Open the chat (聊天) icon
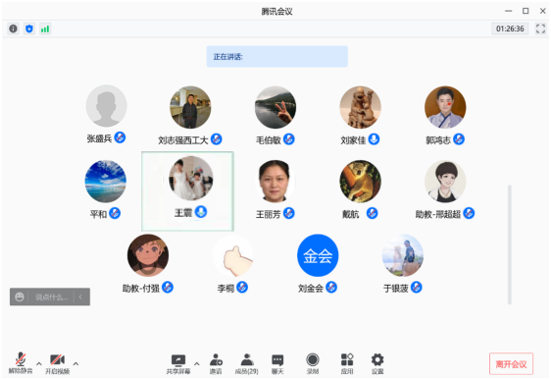 click(x=278, y=364)
